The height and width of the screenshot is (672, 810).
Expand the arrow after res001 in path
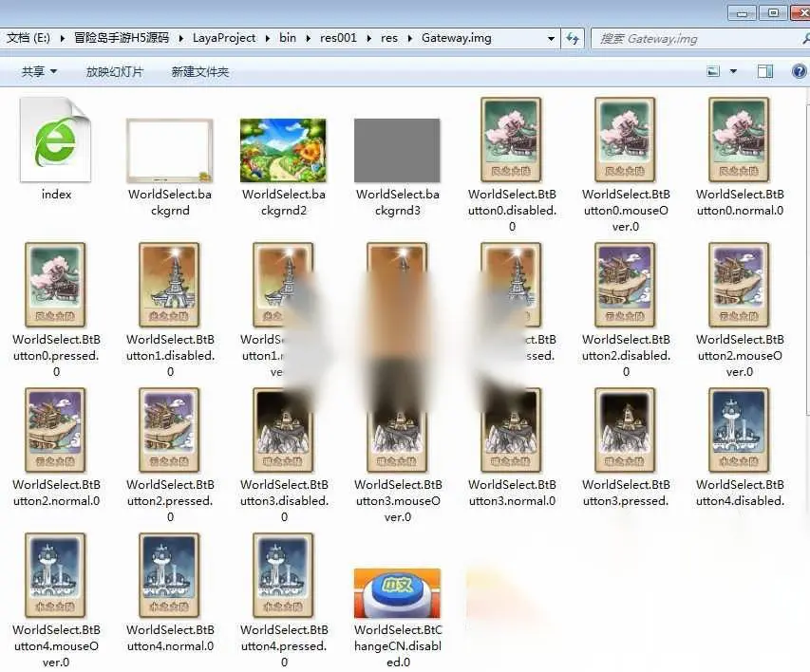click(x=368, y=38)
